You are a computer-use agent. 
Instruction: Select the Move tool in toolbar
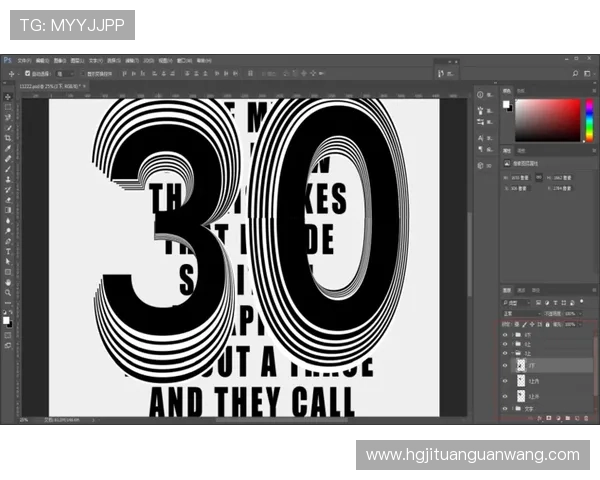pyautogui.click(x=8, y=98)
